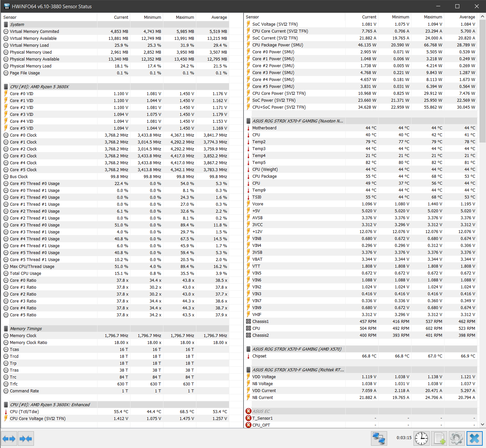Open the network remote monitoring icon
486x448 pixels.
click(379, 438)
